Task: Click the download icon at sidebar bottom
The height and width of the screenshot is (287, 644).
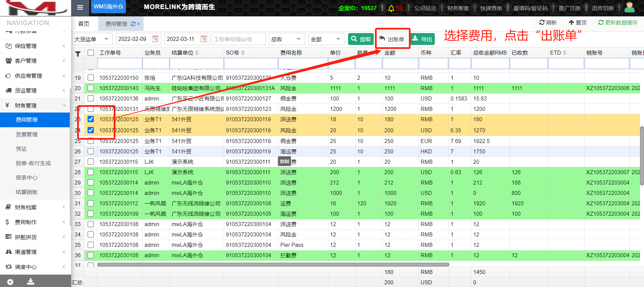Action: coord(31,282)
